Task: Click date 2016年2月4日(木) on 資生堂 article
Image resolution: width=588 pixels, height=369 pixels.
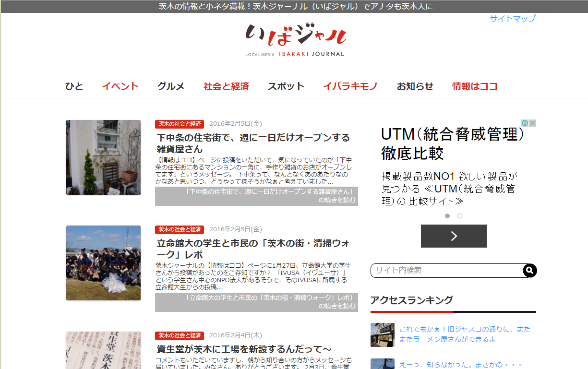Action: (x=236, y=335)
